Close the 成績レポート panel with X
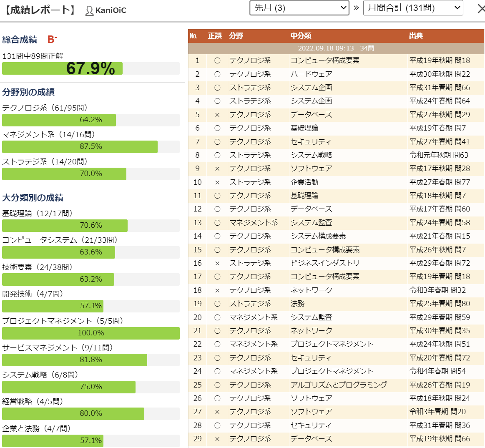The height and width of the screenshot is (448, 485). pos(481,9)
